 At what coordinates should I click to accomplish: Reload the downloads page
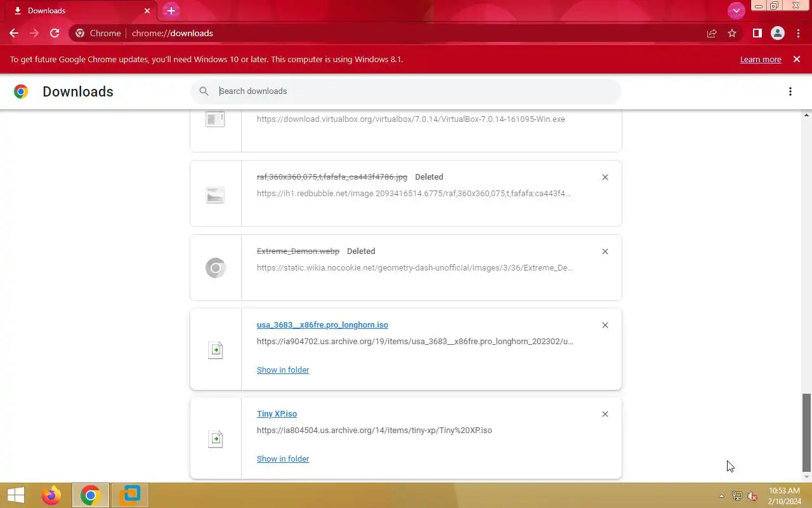tap(55, 33)
